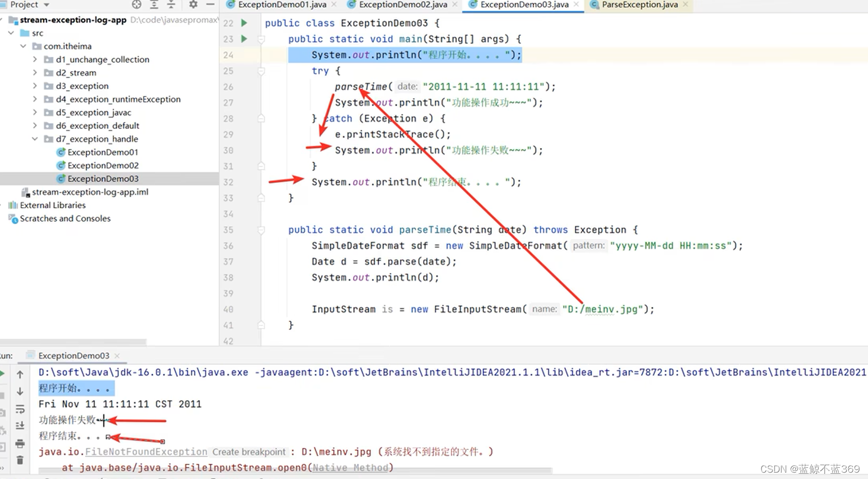Open the FileNotFoundException link in console
Image resolution: width=868 pixels, height=479 pixels.
click(146, 452)
